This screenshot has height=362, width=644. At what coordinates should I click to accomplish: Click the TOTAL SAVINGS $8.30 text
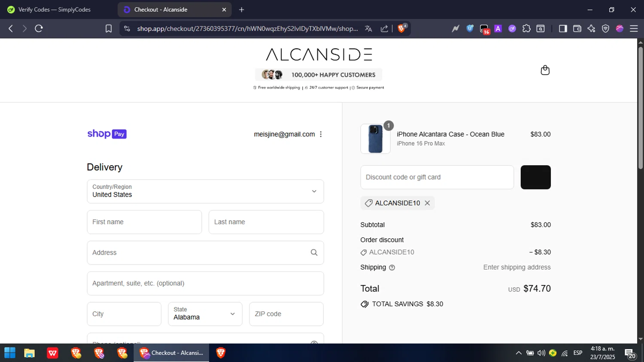pos(407,304)
